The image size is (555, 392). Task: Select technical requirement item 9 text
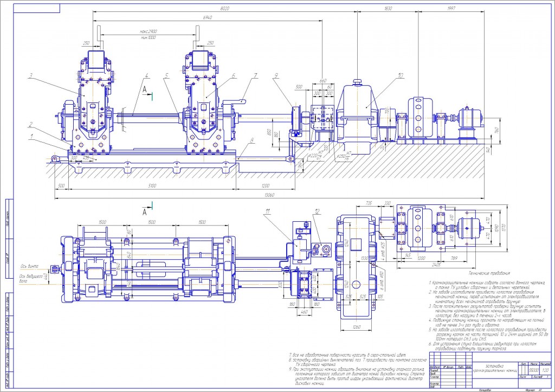pyautogui.click(x=356, y=376)
